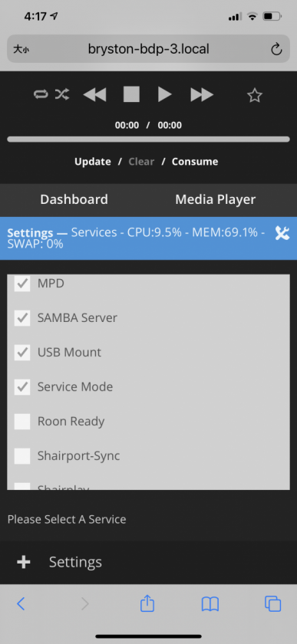Tick the Shairport-Sync checkbox
The height and width of the screenshot is (644, 297).
tap(22, 456)
